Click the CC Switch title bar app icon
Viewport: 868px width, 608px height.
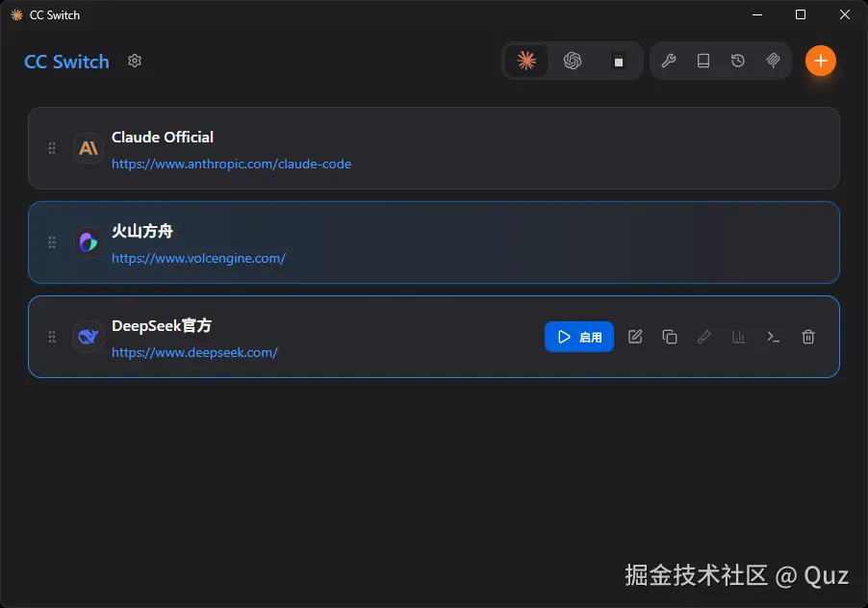click(x=16, y=15)
